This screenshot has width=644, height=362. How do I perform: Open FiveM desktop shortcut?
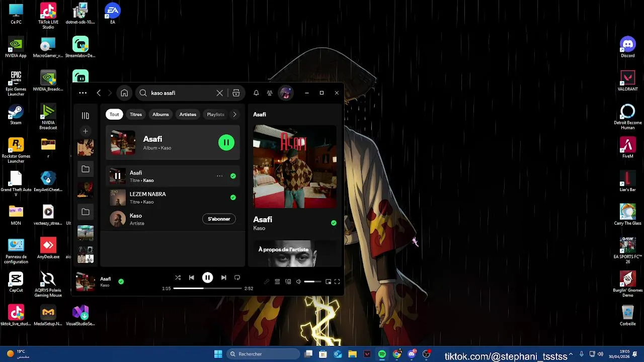627,148
